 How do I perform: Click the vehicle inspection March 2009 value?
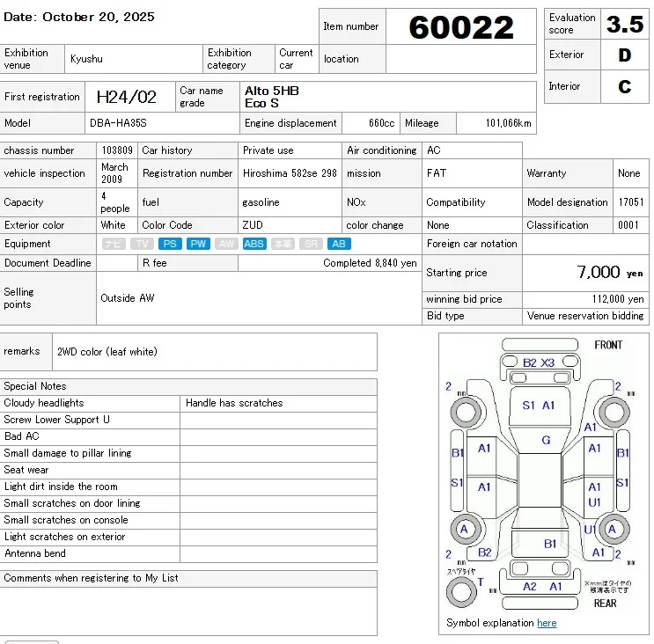click(114, 173)
